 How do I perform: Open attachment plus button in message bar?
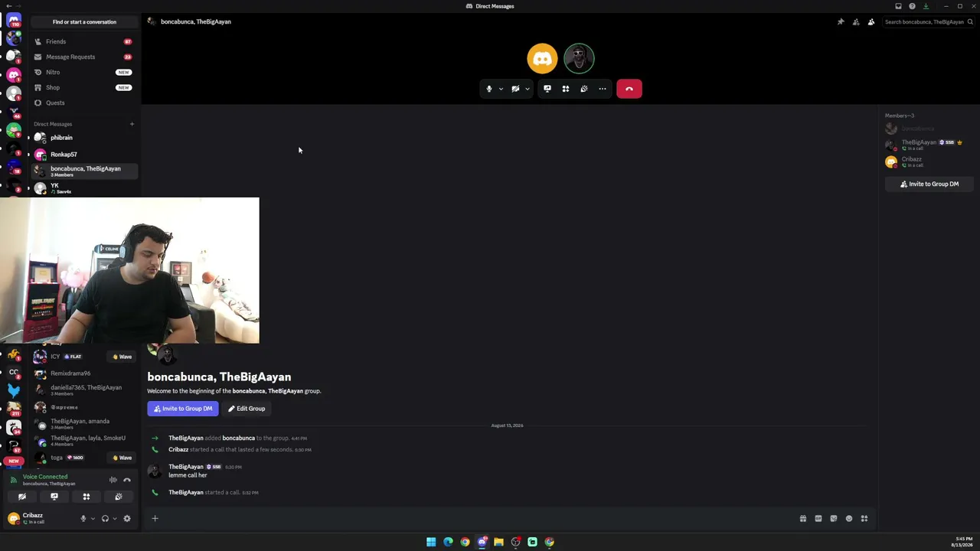pyautogui.click(x=155, y=518)
